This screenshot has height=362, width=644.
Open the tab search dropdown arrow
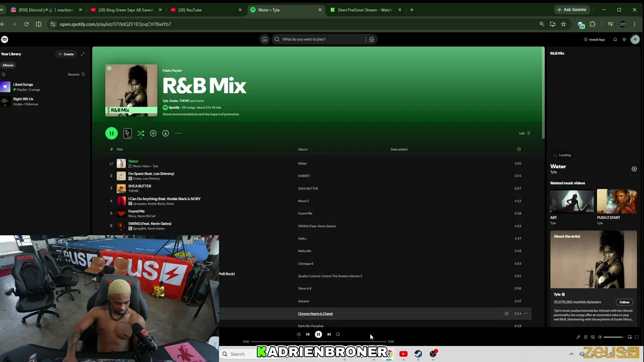coord(2,10)
